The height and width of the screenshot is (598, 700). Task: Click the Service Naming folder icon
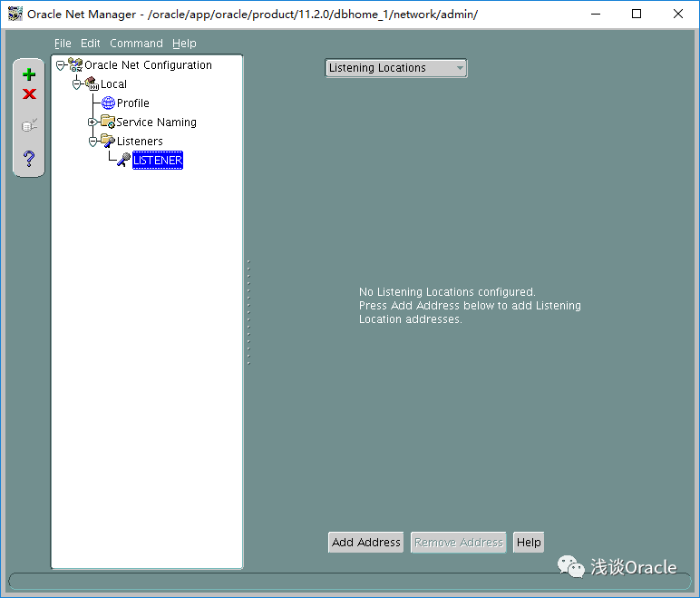[x=108, y=122]
